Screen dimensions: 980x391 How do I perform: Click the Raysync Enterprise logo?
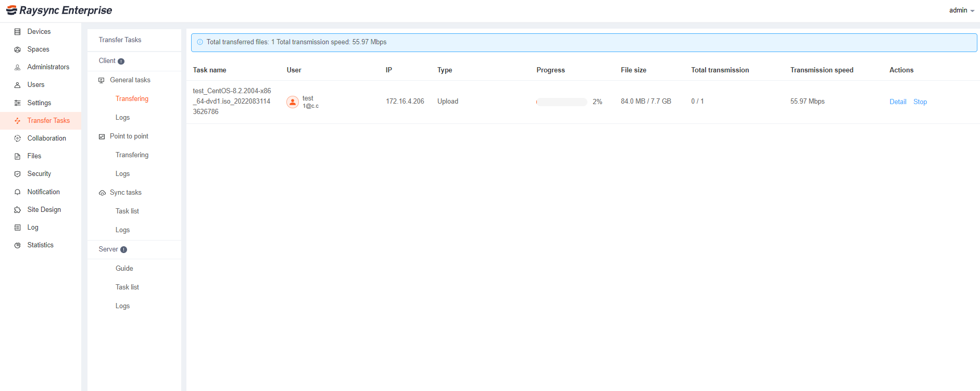(59, 10)
